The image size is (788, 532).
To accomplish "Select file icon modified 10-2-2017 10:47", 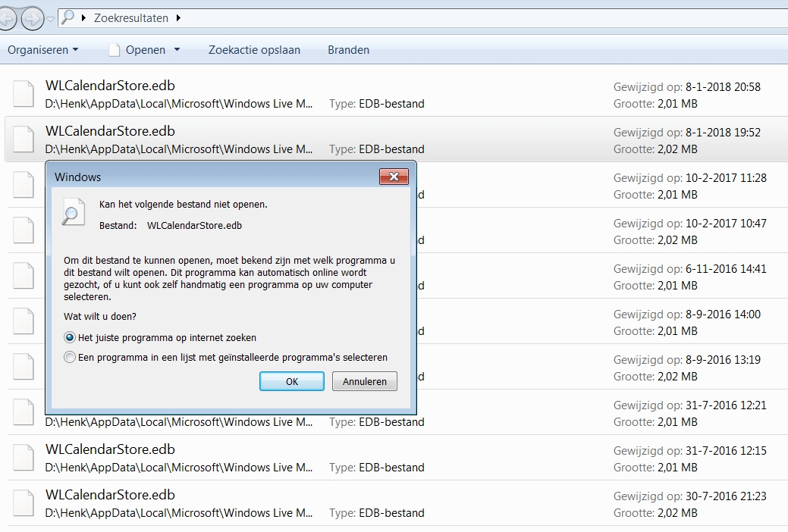I will (23, 230).
